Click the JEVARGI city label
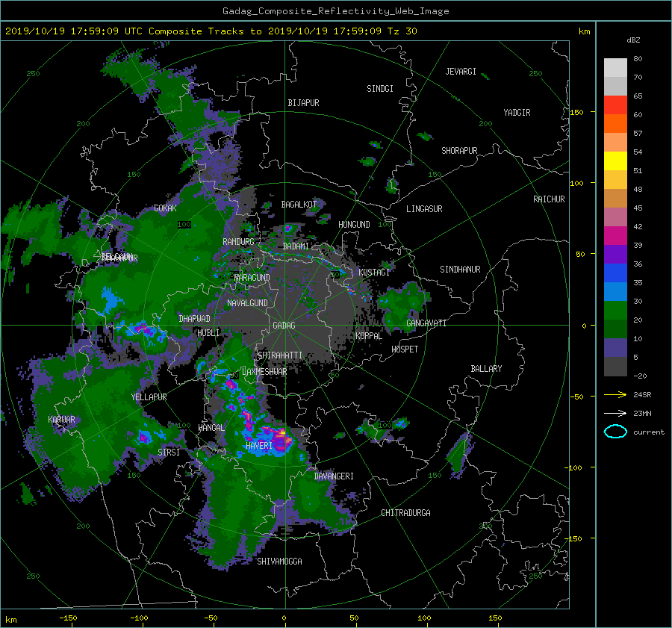This screenshot has width=672, height=628. click(x=461, y=72)
